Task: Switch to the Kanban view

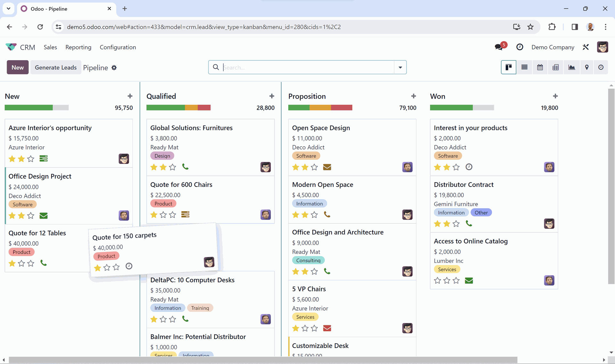Action: (508, 67)
